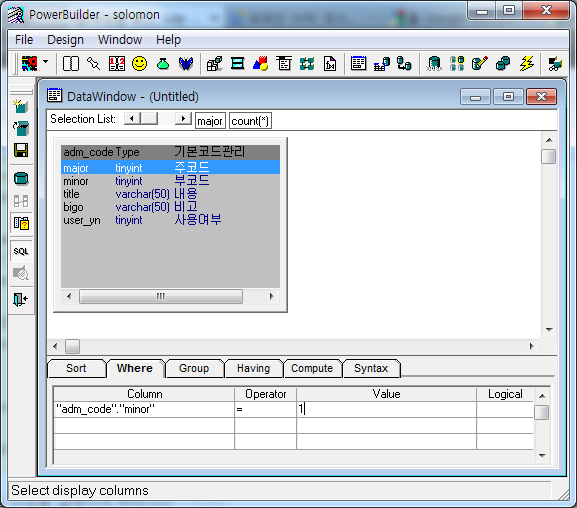The width and height of the screenshot is (577, 508).
Task: Switch to the Sort tab
Action: coord(76,368)
